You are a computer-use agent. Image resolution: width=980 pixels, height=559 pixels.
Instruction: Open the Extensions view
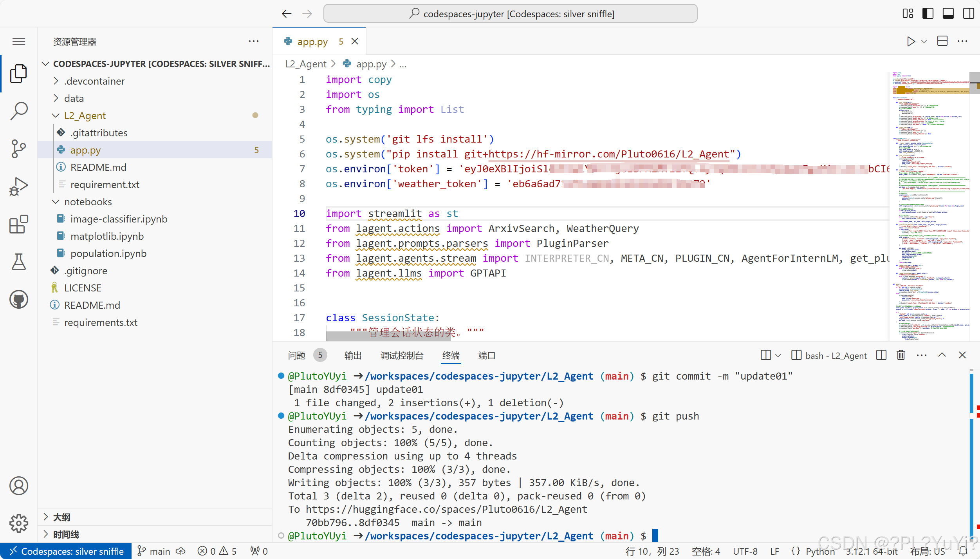coord(18,224)
